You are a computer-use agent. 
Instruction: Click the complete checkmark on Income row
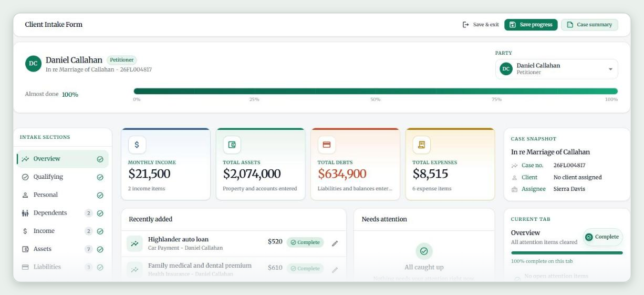[x=100, y=231]
